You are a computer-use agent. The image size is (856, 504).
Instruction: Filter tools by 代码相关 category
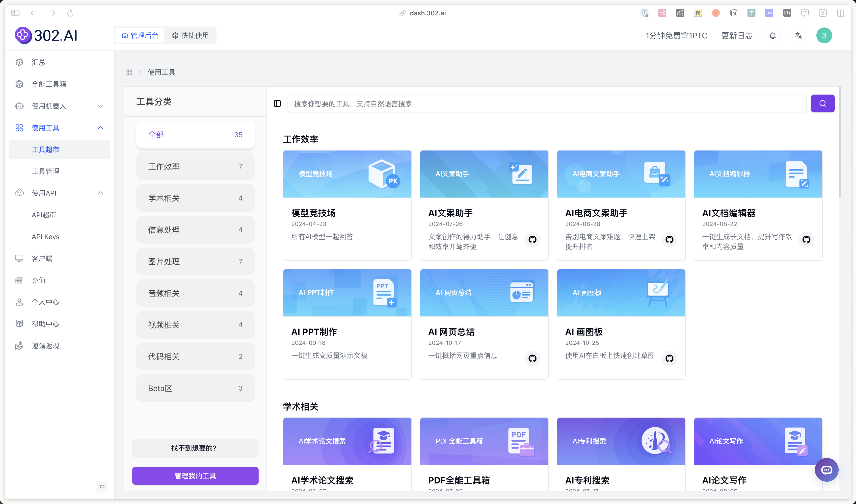(x=195, y=356)
